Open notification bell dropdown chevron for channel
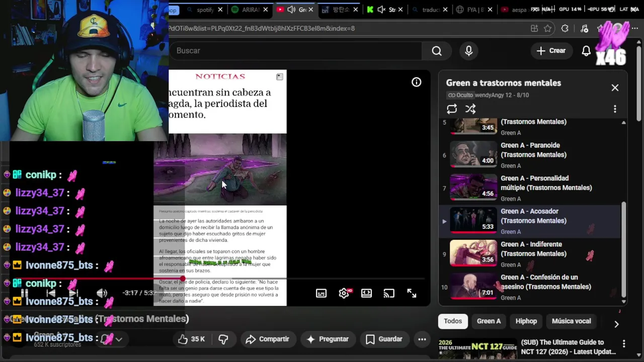 [x=119, y=339]
